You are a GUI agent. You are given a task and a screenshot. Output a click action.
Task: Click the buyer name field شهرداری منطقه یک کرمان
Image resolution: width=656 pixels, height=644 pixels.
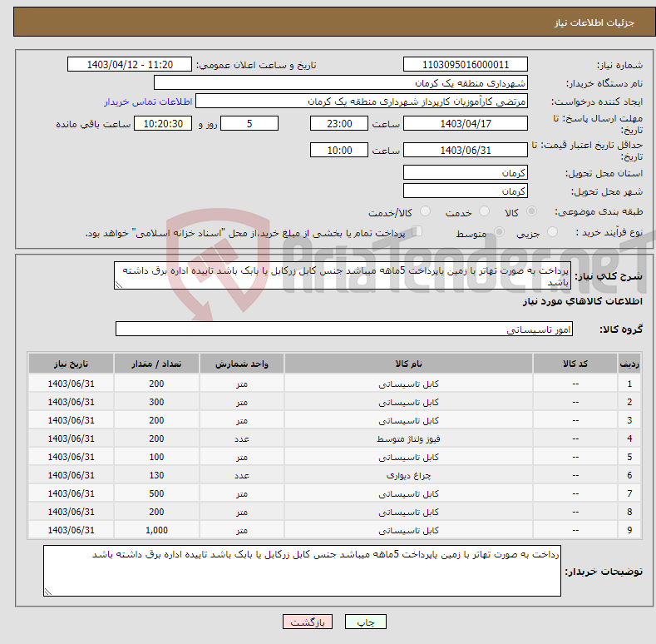[x=341, y=83]
